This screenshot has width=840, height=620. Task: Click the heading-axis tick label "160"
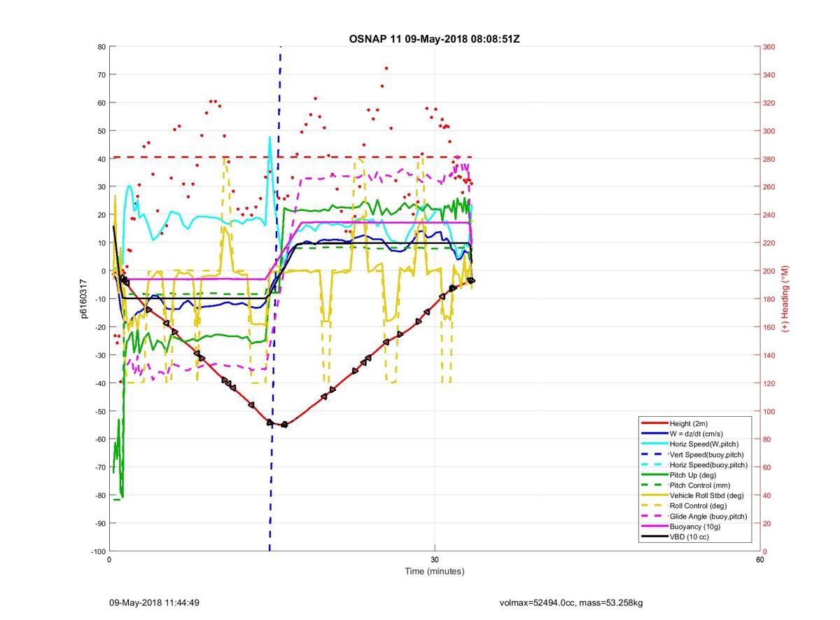(770, 327)
